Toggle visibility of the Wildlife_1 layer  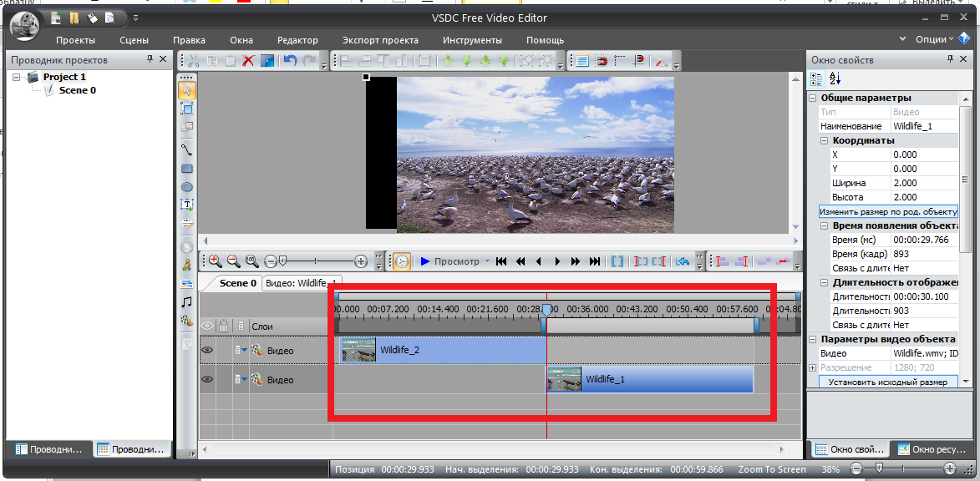[x=207, y=380]
